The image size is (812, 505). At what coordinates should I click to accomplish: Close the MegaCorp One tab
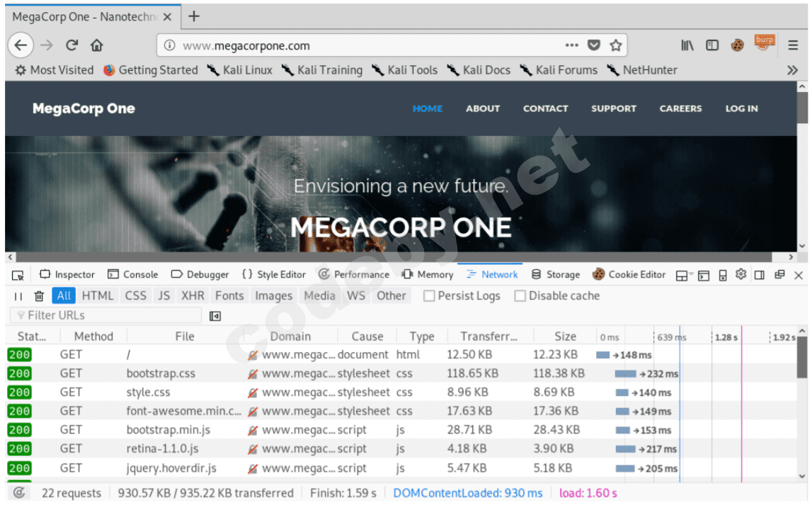coord(167,17)
